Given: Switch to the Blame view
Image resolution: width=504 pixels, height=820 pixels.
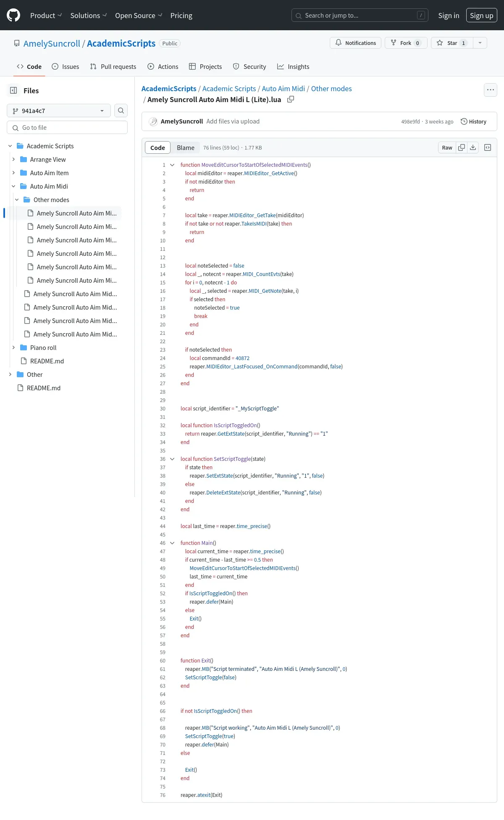Looking at the screenshot, I should pos(186,147).
